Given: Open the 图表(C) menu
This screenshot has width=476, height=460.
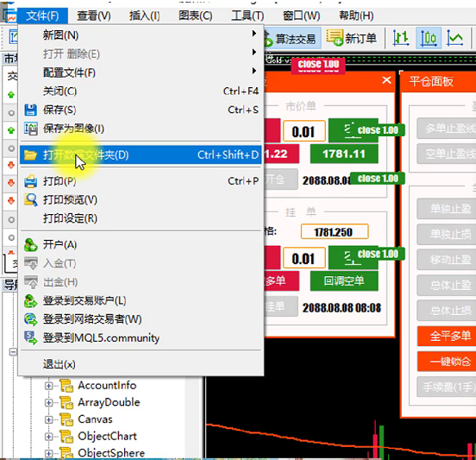Looking at the screenshot, I should click(196, 16).
